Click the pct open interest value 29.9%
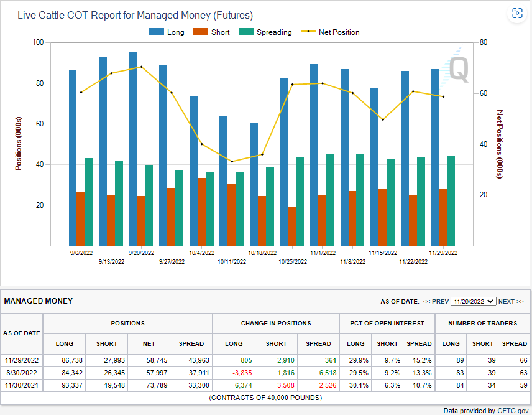 [359, 360]
